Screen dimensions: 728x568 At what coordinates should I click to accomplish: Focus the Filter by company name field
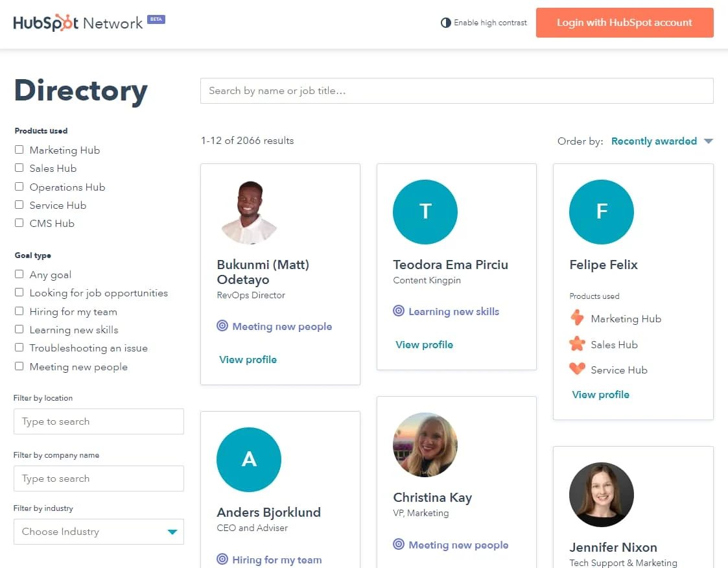99,479
